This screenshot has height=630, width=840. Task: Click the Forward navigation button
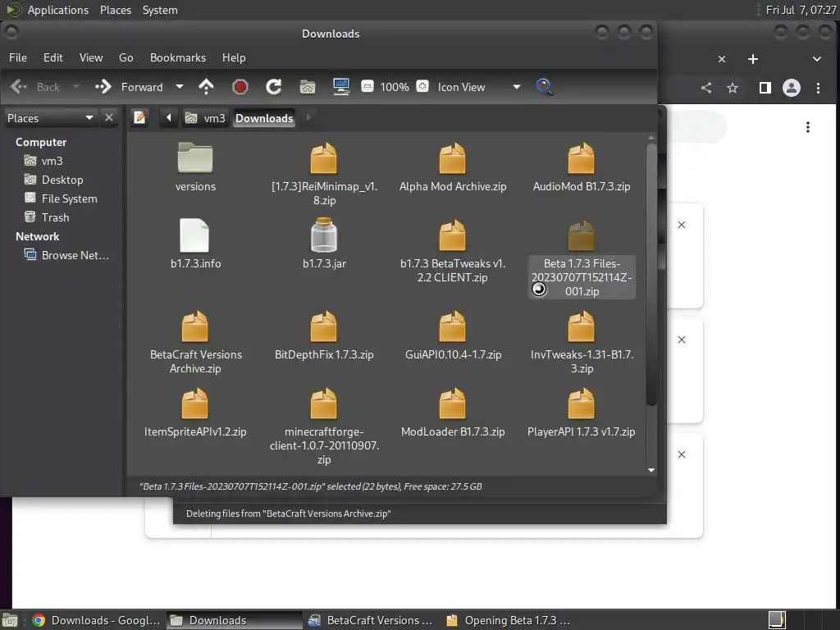point(129,87)
